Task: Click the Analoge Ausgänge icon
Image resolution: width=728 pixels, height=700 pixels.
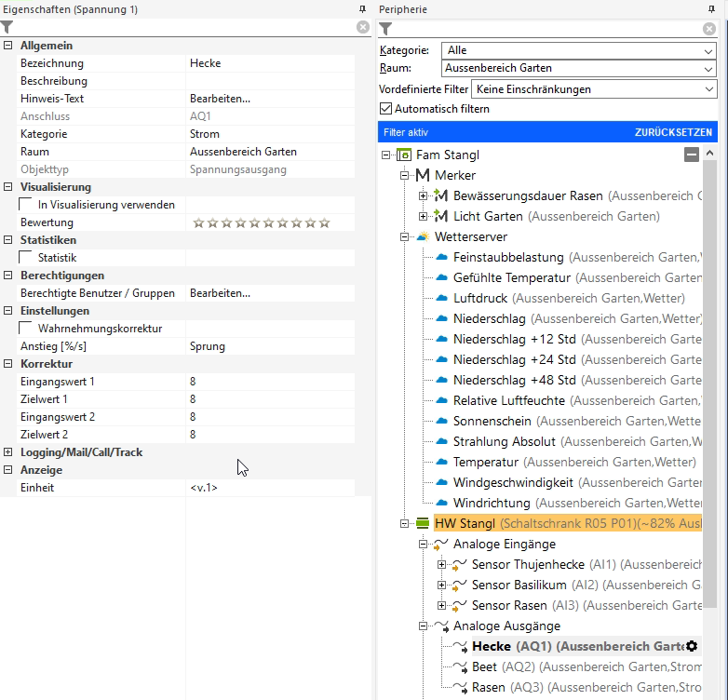Action: 441,626
